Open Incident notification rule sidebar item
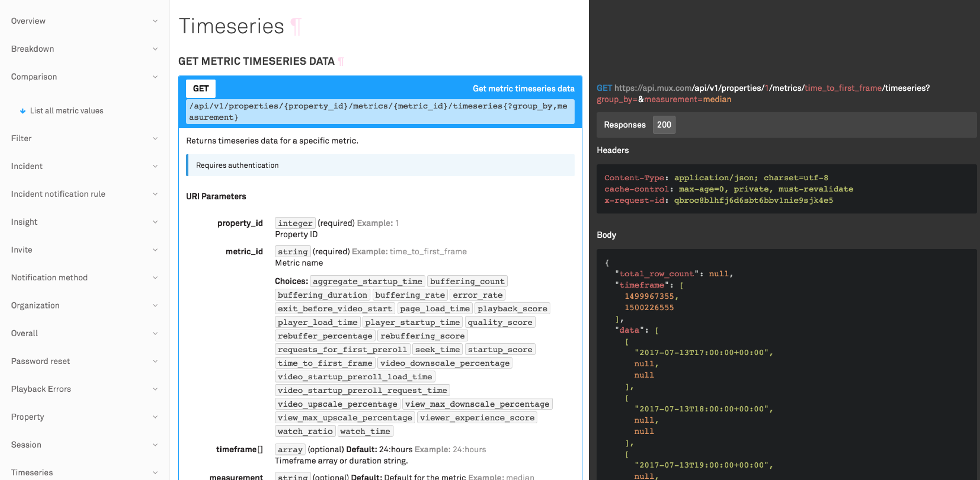The width and height of the screenshot is (980, 480). [x=58, y=194]
